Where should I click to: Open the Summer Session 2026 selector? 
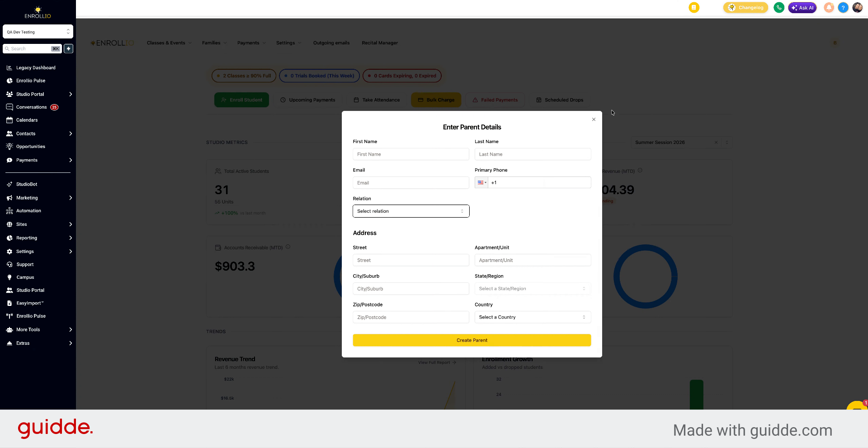click(x=681, y=143)
